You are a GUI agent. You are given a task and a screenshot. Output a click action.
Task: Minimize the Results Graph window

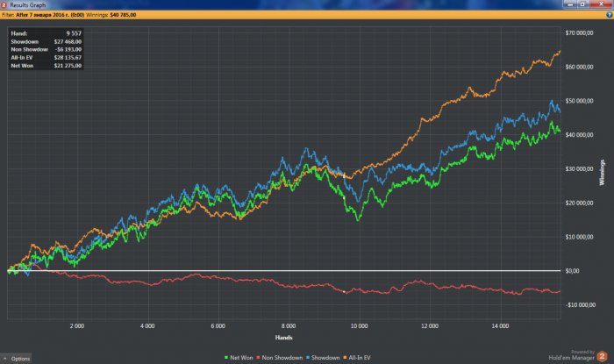570,4
